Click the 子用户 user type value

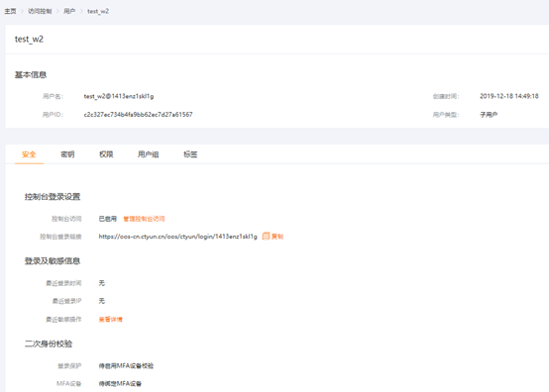(x=489, y=115)
